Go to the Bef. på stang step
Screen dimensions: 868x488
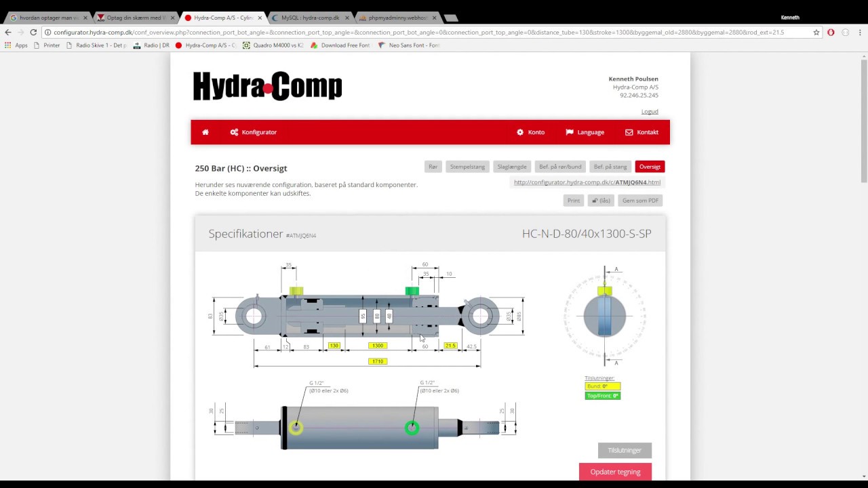610,167
